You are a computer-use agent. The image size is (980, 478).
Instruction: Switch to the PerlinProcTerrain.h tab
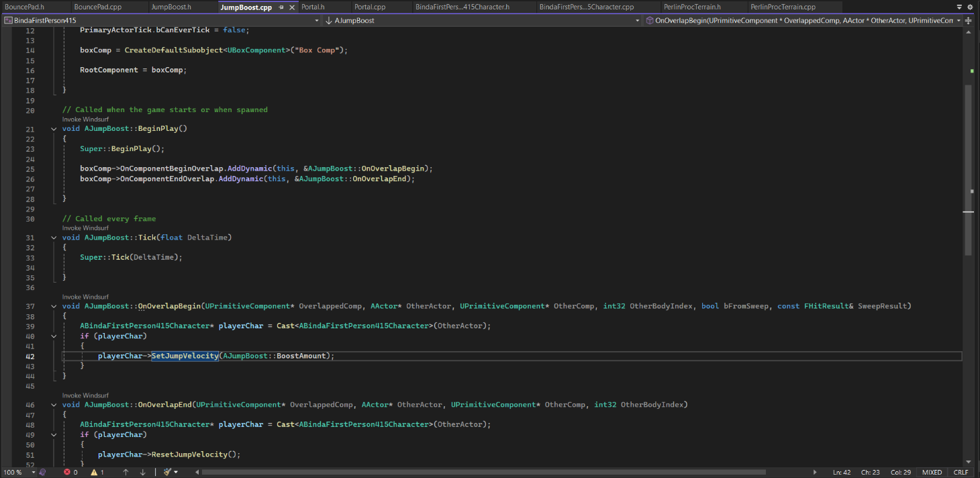(x=691, y=7)
